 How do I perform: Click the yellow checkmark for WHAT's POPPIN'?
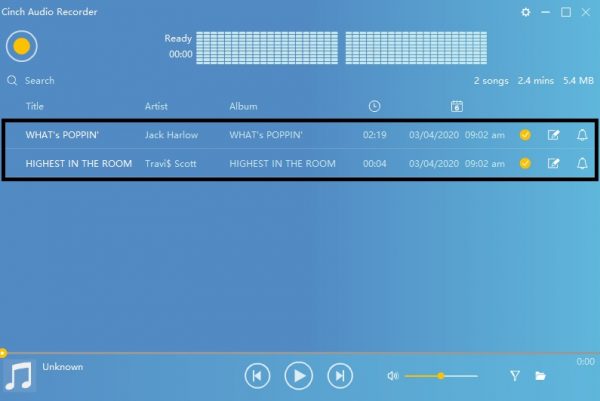pyautogui.click(x=525, y=135)
